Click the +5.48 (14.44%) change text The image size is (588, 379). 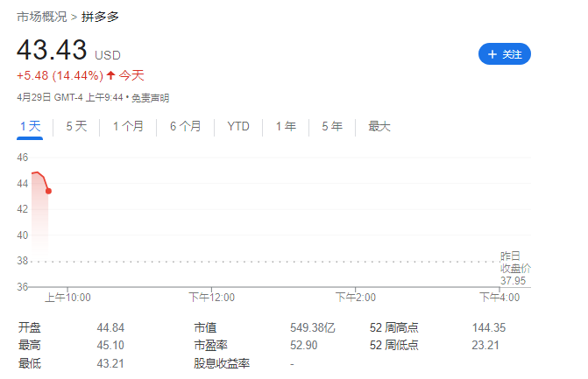click(60, 75)
